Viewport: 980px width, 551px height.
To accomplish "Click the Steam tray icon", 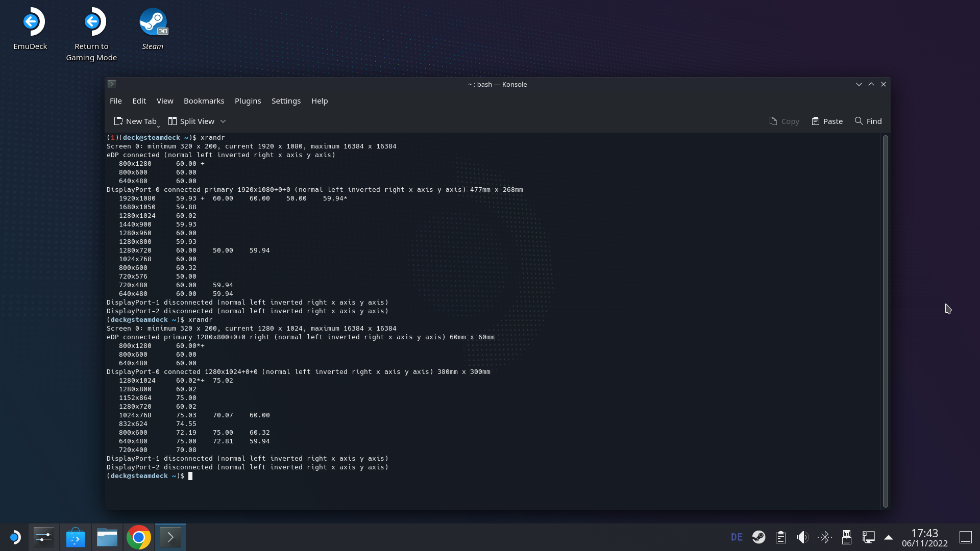I will click(x=758, y=537).
